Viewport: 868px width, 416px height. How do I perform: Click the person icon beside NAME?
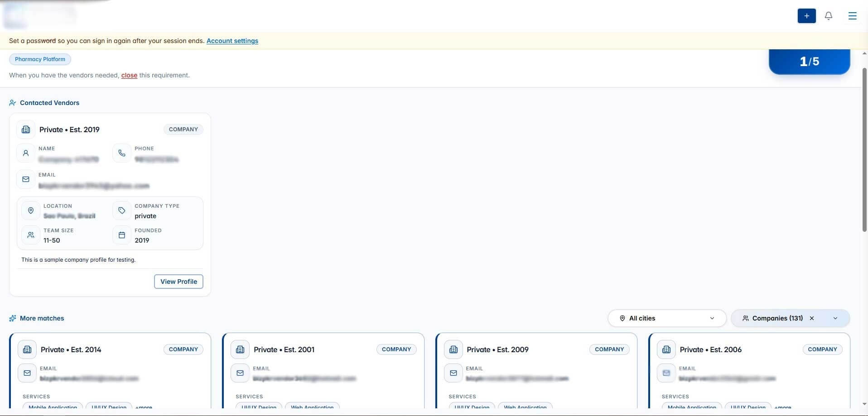coord(26,153)
